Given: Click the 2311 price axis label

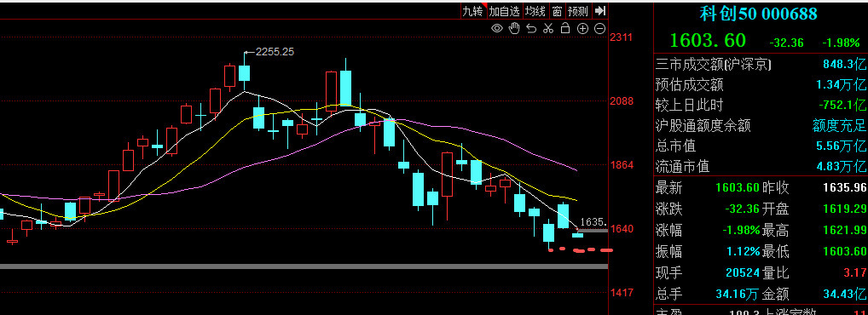Looking at the screenshot, I should click(x=621, y=37).
